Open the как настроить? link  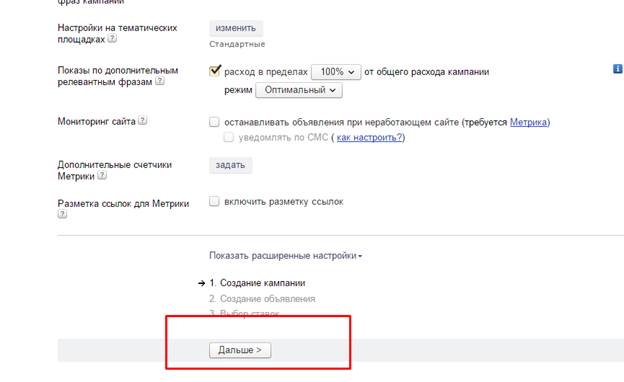pos(369,138)
